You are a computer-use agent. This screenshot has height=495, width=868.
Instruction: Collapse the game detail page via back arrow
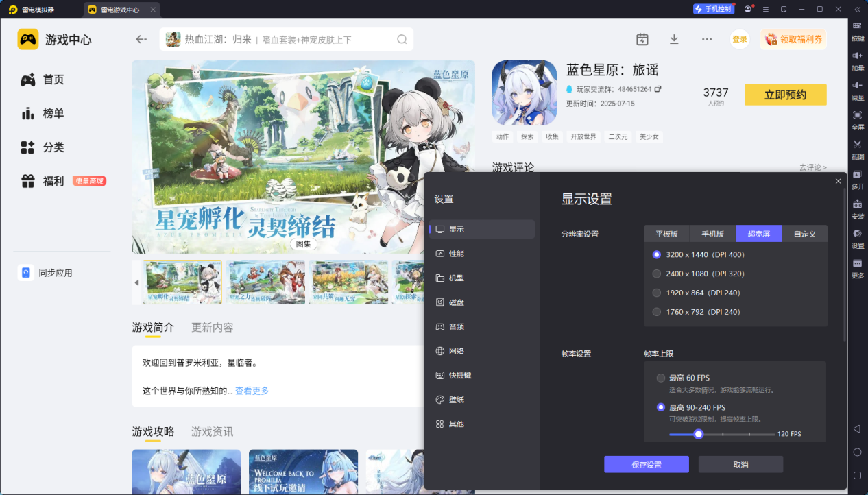tap(141, 39)
